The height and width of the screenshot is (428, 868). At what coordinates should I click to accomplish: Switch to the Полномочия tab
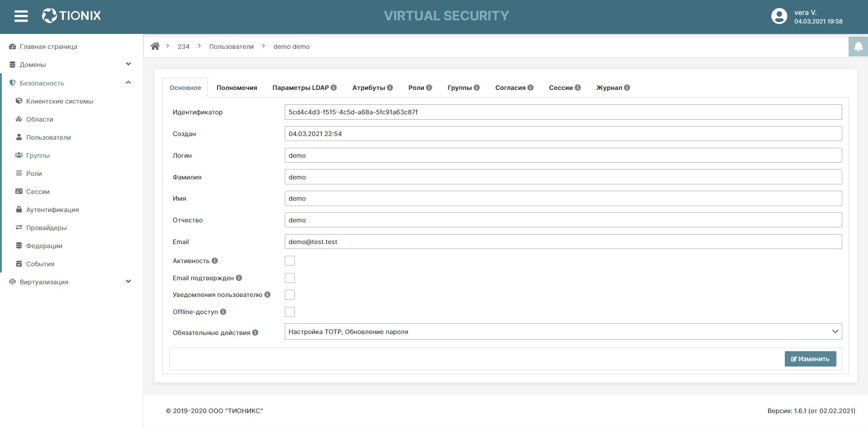237,88
